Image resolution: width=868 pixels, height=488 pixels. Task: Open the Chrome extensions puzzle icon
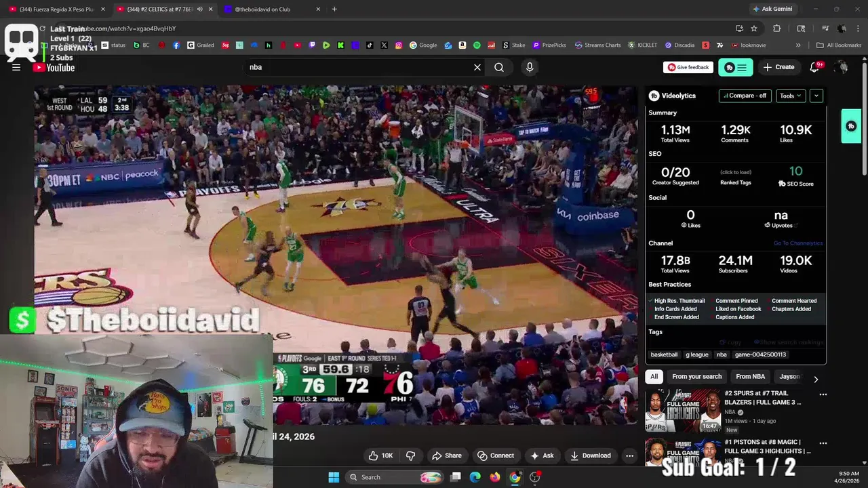tap(777, 28)
